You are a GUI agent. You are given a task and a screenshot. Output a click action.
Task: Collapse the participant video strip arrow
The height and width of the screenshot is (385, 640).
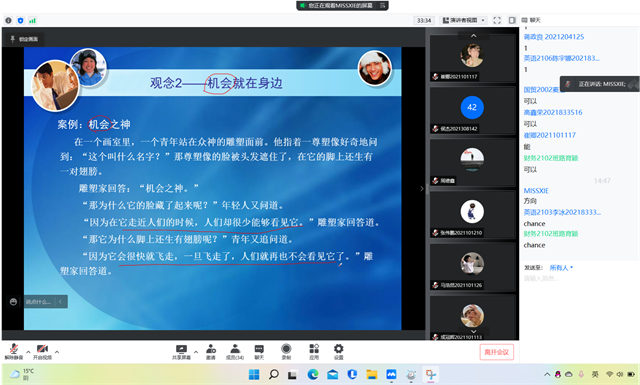[x=422, y=189]
